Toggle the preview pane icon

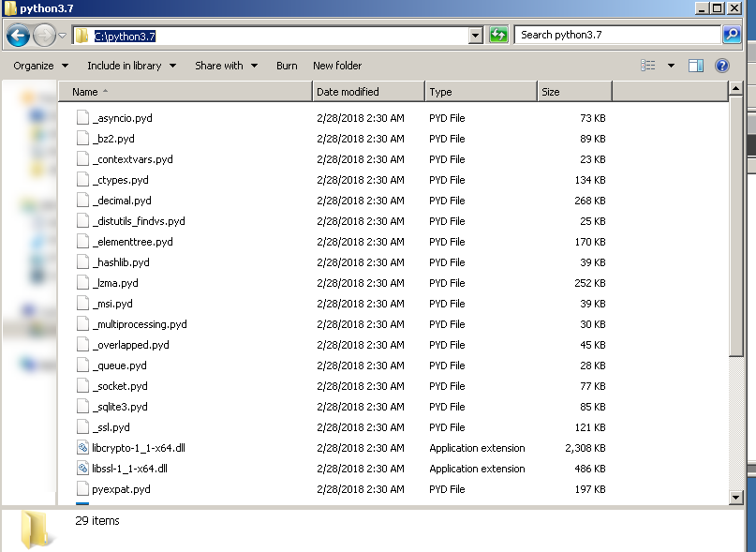(696, 66)
